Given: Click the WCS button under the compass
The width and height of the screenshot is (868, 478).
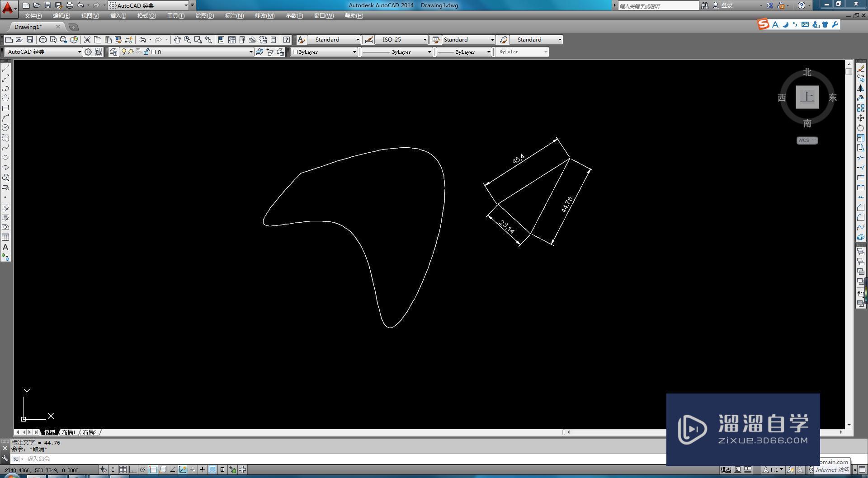Looking at the screenshot, I should pos(807,141).
